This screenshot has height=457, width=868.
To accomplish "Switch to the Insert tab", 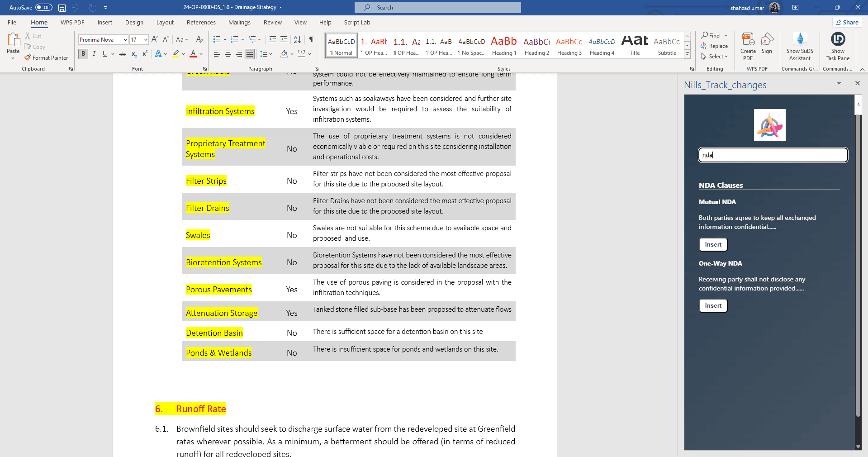I will click(104, 22).
